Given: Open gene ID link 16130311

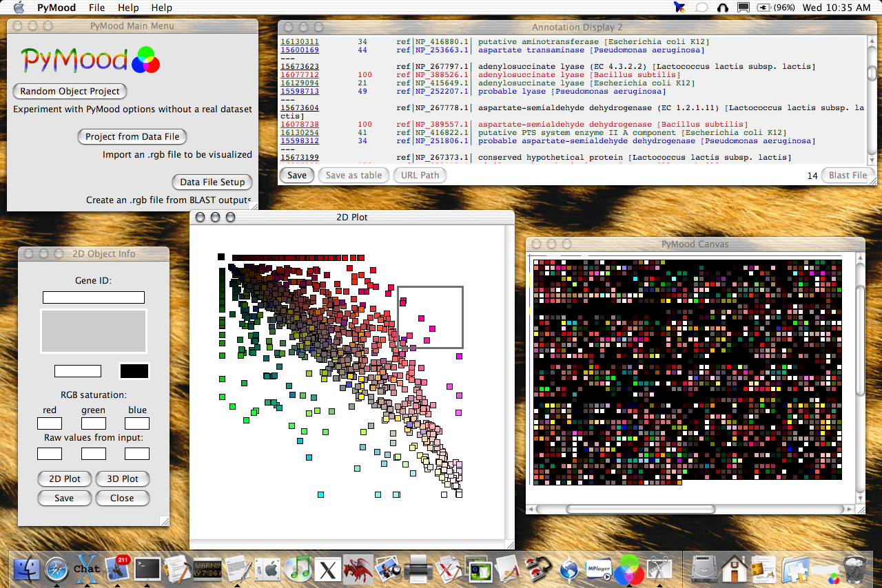Looking at the screenshot, I should (300, 42).
